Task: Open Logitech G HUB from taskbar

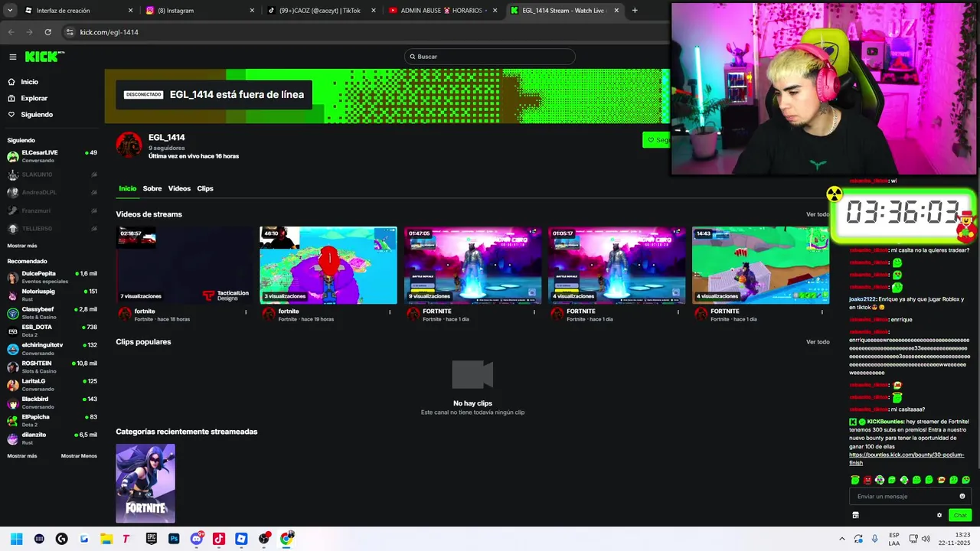Action: coord(61,539)
